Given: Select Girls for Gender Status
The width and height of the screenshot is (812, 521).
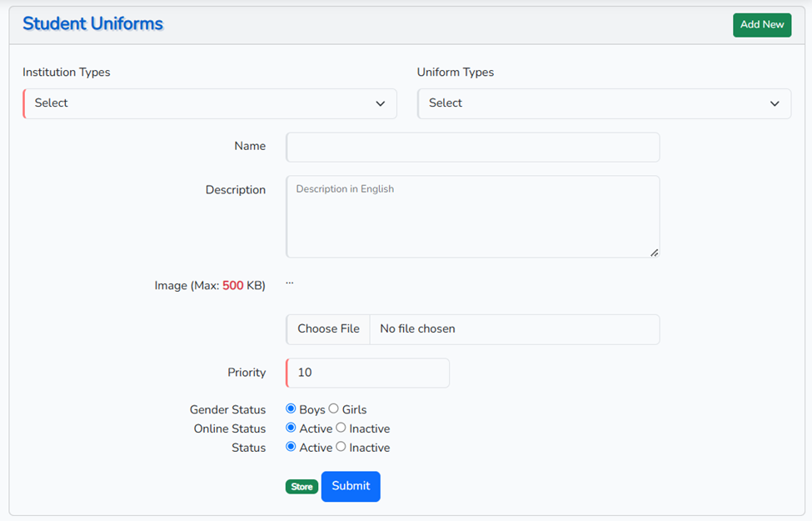Looking at the screenshot, I should [334, 409].
